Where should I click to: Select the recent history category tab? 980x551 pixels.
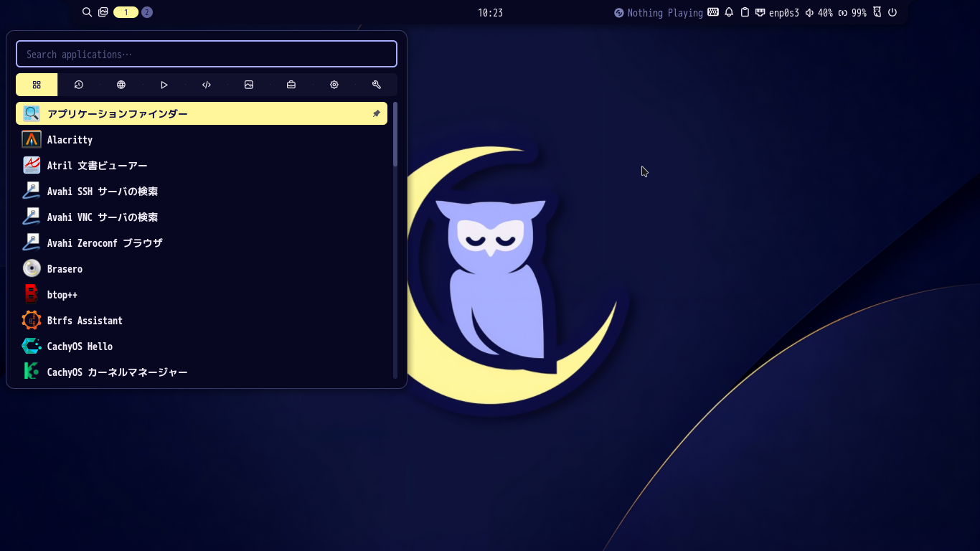(x=79, y=85)
